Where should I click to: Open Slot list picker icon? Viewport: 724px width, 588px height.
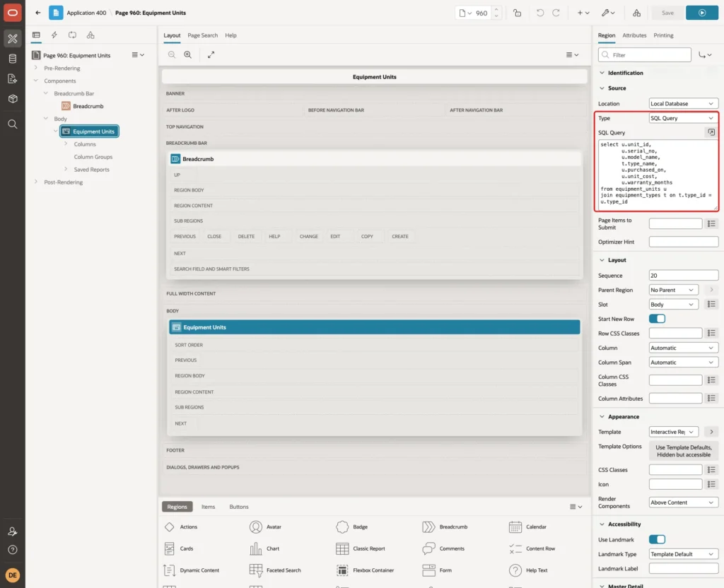click(711, 304)
